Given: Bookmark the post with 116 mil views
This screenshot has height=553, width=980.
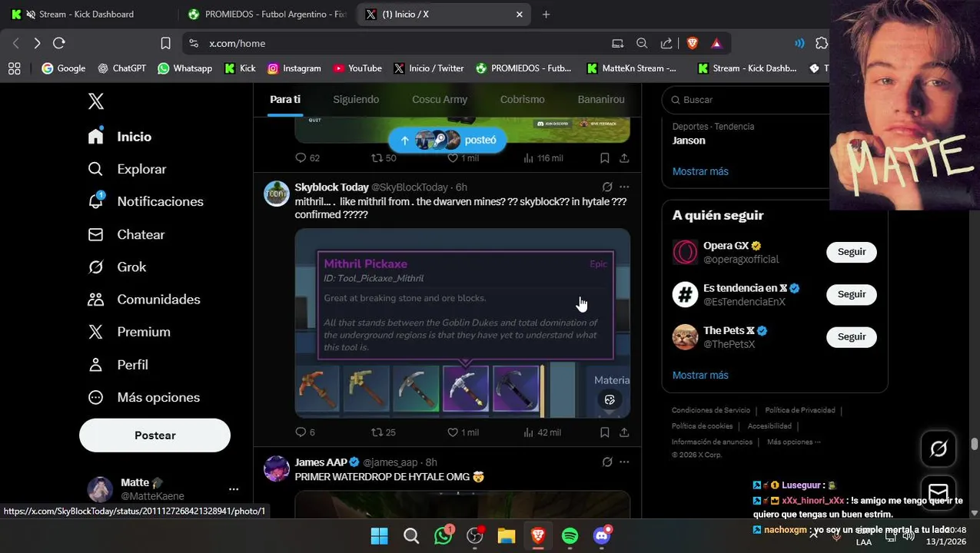Looking at the screenshot, I should point(605,157).
